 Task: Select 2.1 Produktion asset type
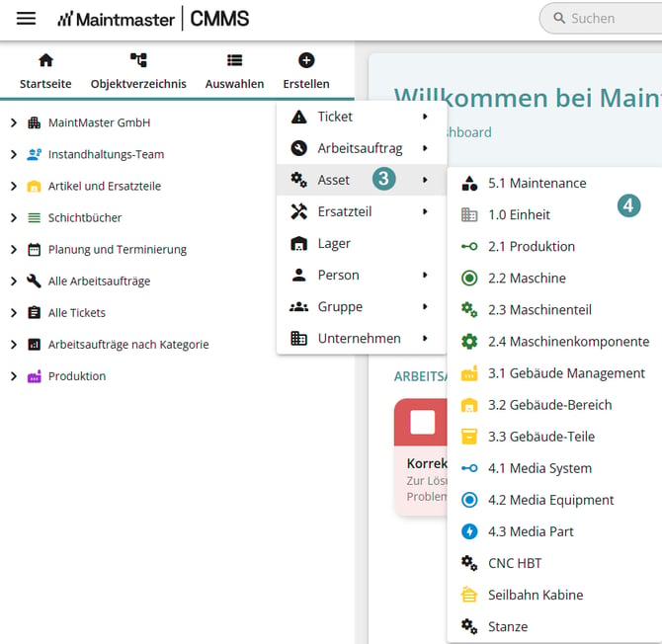point(554,247)
